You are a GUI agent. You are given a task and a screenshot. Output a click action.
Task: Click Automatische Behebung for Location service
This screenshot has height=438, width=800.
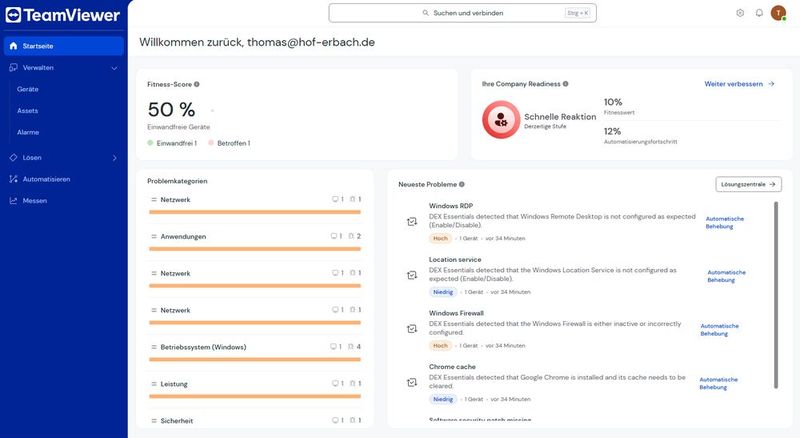727,276
